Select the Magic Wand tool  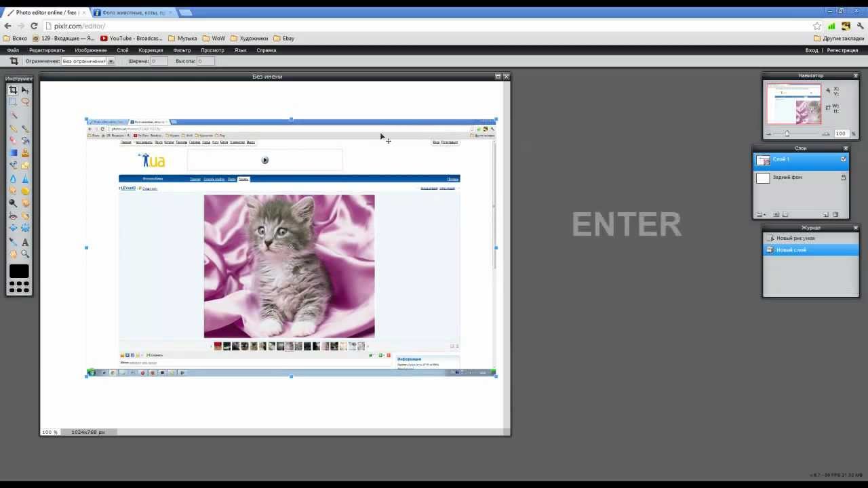tap(13, 115)
